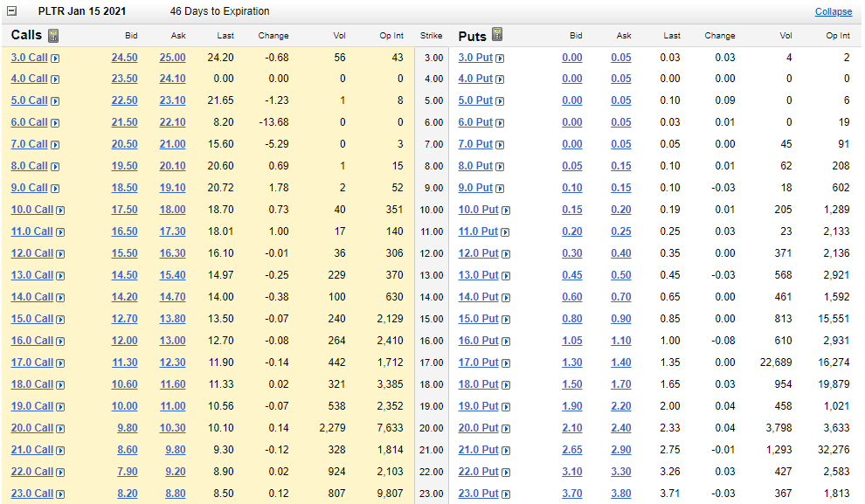Open the 13.0 Call option link

pos(32,275)
